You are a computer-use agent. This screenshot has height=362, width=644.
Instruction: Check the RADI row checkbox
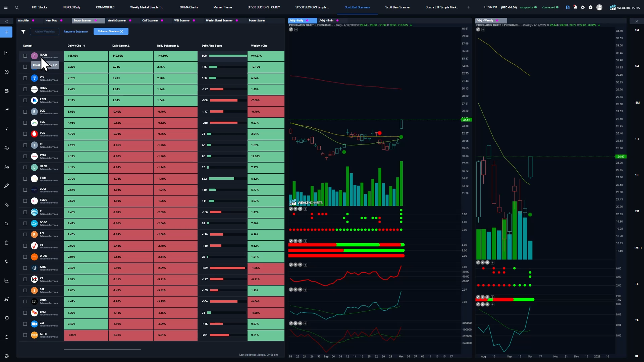25,100
